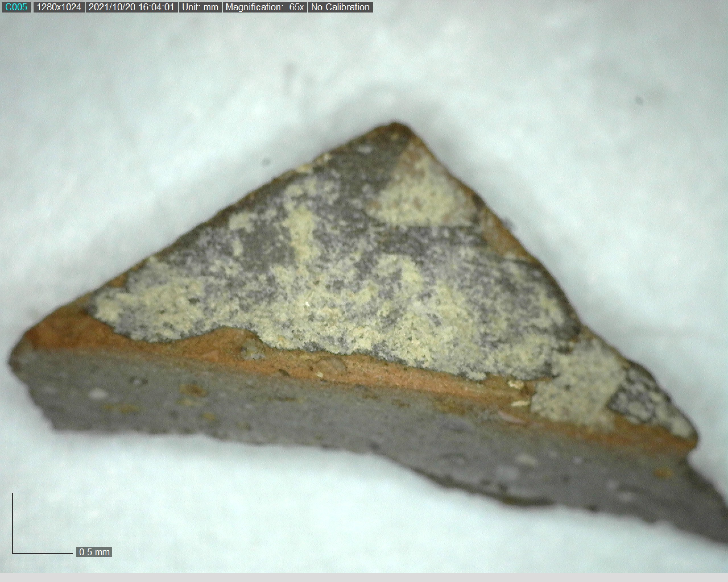Click the Unit: mm label
728x582 pixels.
click(200, 7)
